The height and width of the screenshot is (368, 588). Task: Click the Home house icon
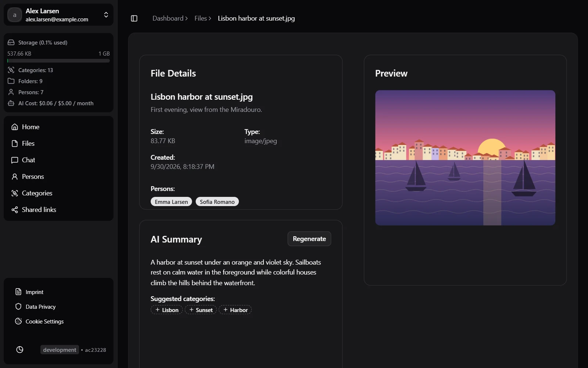tap(15, 127)
